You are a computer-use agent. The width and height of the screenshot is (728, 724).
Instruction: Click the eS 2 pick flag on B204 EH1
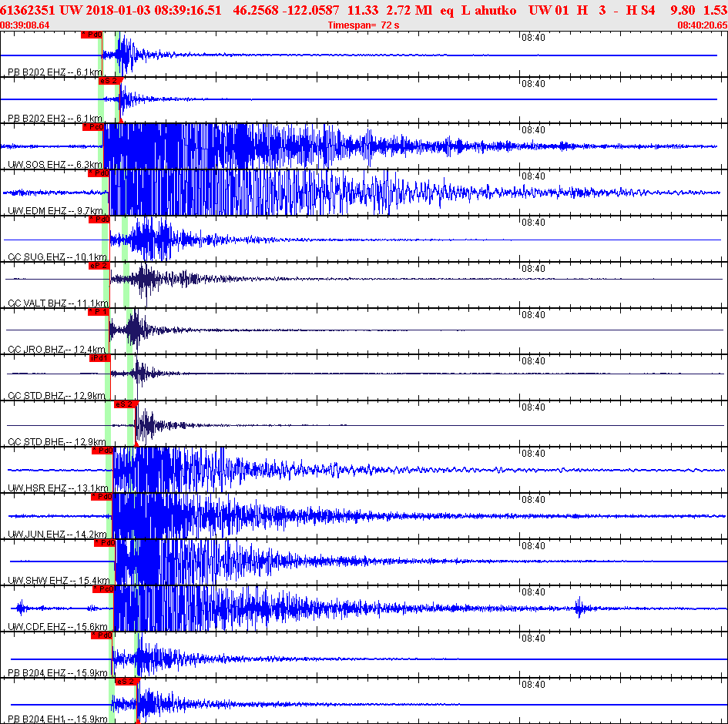coord(126,682)
